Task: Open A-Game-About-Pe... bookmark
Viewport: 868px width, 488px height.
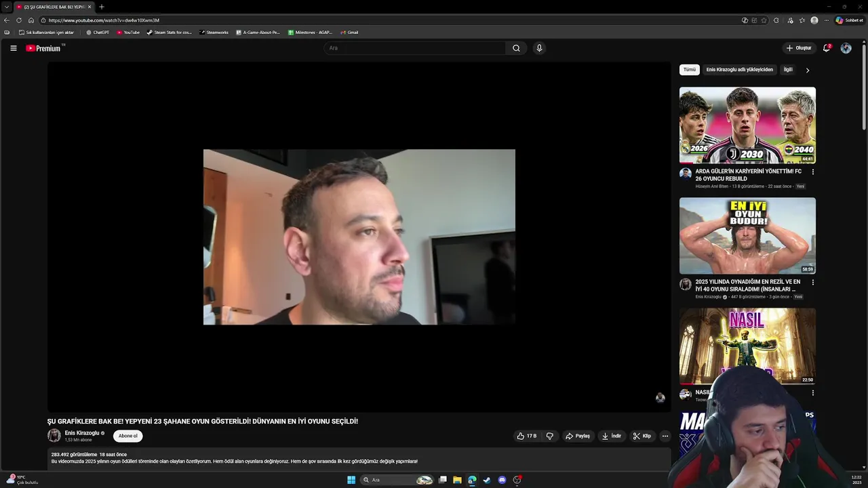Action: (258, 33)
